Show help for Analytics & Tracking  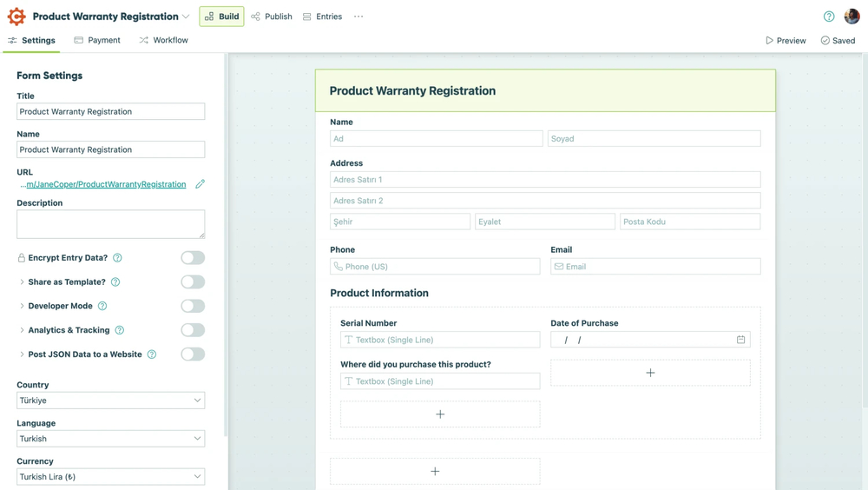(x=120, y=330)
